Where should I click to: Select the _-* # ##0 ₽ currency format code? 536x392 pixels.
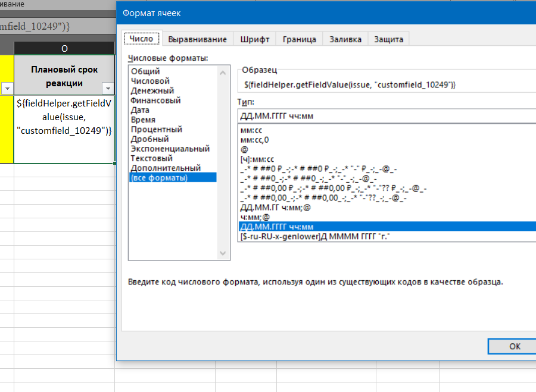[387, 169]
